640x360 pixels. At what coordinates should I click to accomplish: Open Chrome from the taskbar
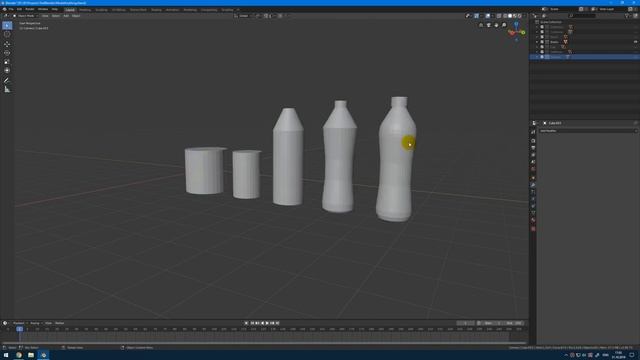point(19,355)
